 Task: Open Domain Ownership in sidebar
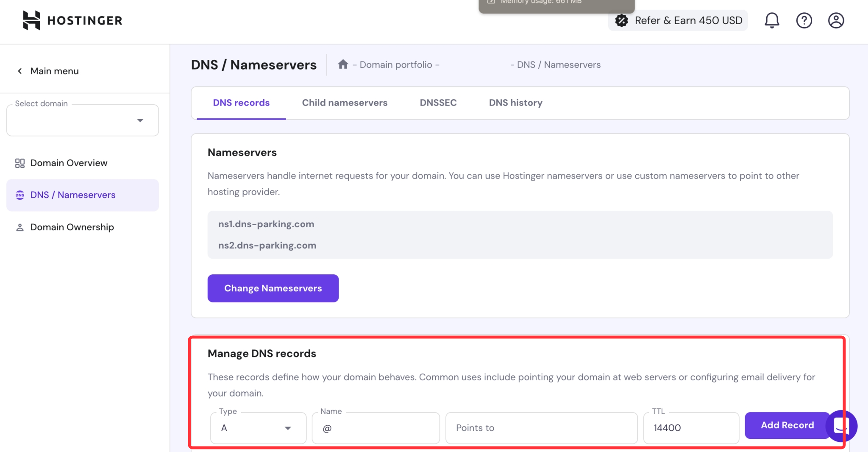click(x=83, y=227)
